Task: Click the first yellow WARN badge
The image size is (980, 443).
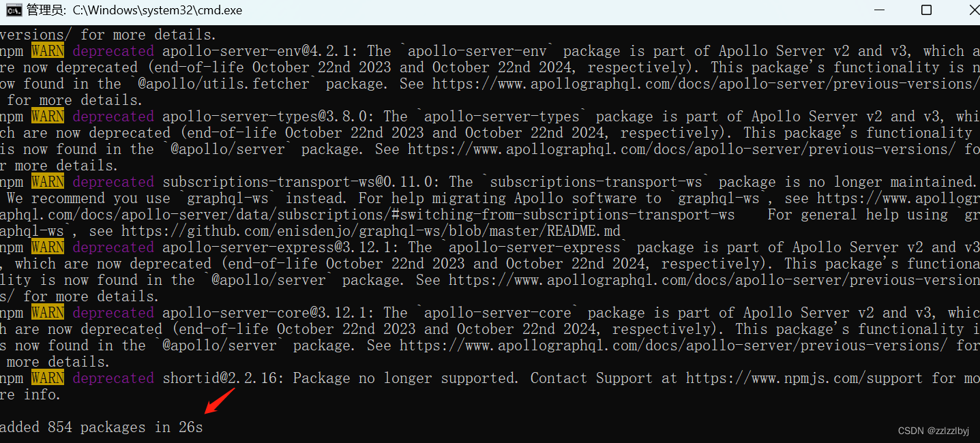Action: [x=47, y=50]
